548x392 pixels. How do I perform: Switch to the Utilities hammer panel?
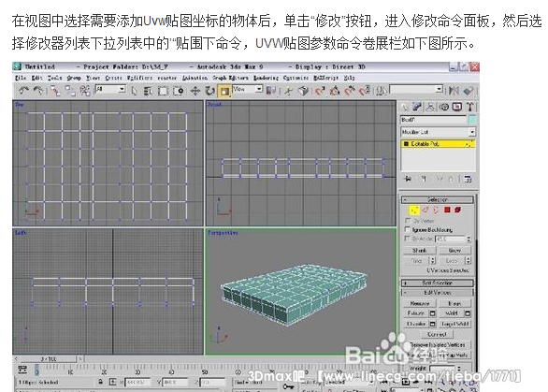click(470, 107)
